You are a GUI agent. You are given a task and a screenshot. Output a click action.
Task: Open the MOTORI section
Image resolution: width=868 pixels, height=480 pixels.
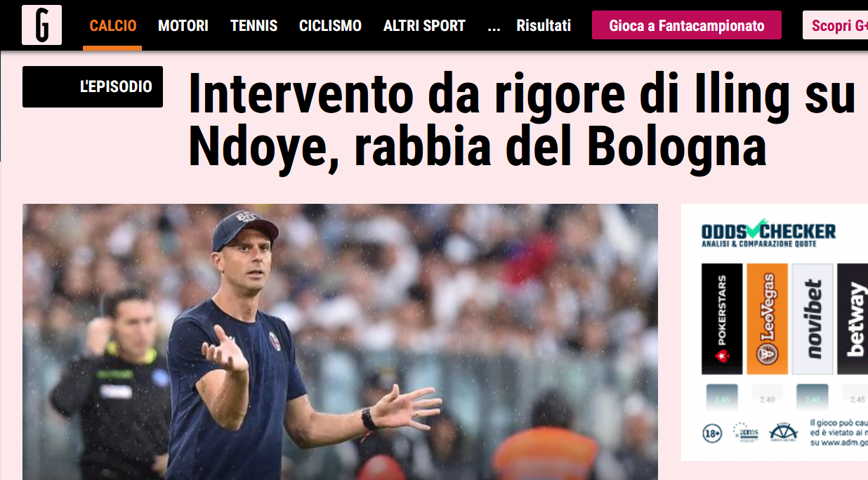[x=183, y=26]
